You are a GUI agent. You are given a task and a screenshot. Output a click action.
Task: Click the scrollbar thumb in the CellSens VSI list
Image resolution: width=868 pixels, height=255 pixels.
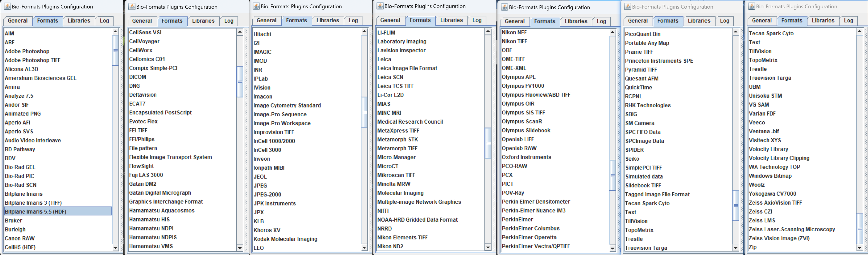coord(240,82)
